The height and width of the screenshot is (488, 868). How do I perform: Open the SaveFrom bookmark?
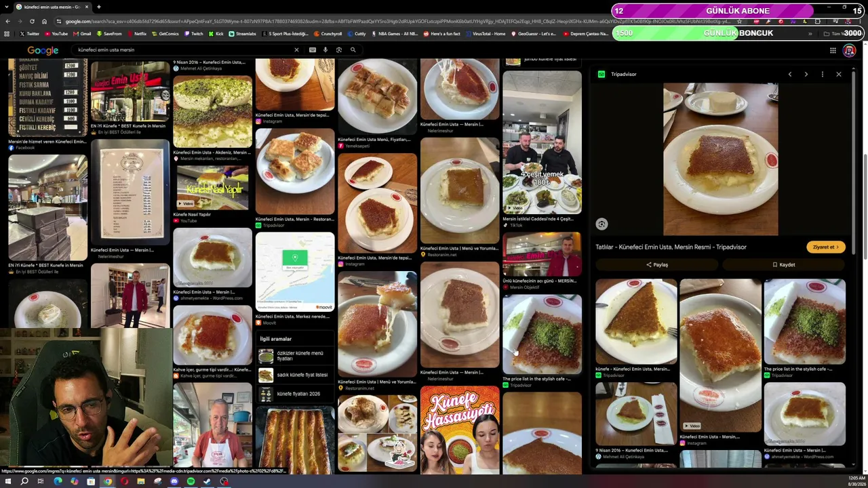pyautogui.click(x=108, y=34)
